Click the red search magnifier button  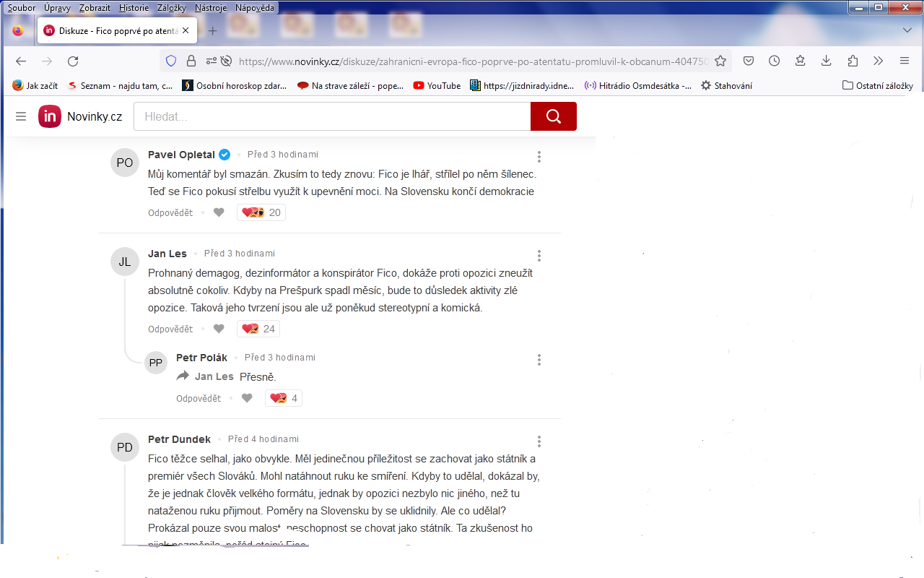click(553, 116)
